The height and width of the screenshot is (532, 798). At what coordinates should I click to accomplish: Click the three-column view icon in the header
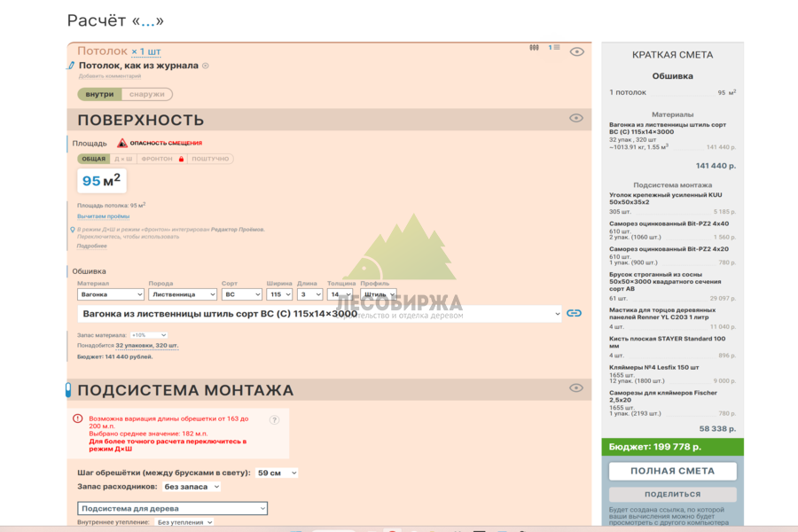(534, 47)
